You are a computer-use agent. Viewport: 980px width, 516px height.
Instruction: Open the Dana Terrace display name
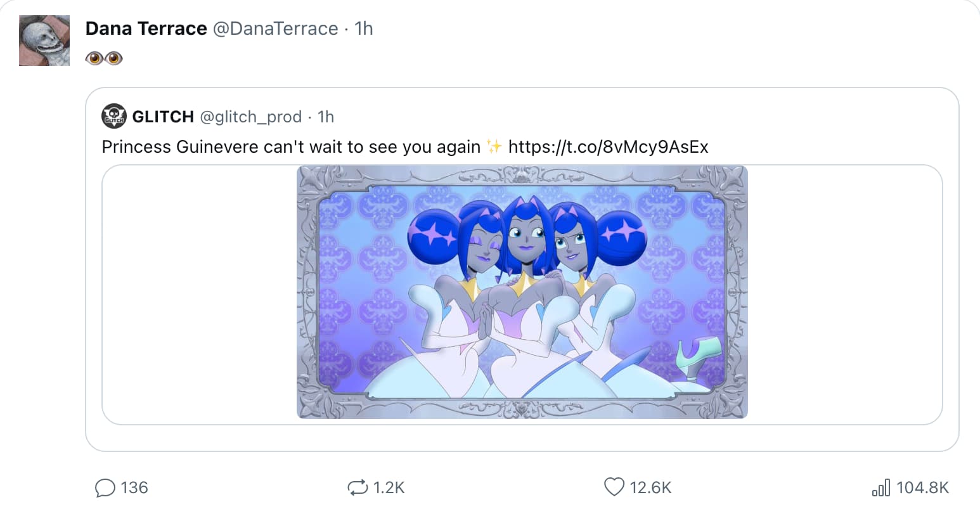tap(146, 29)
